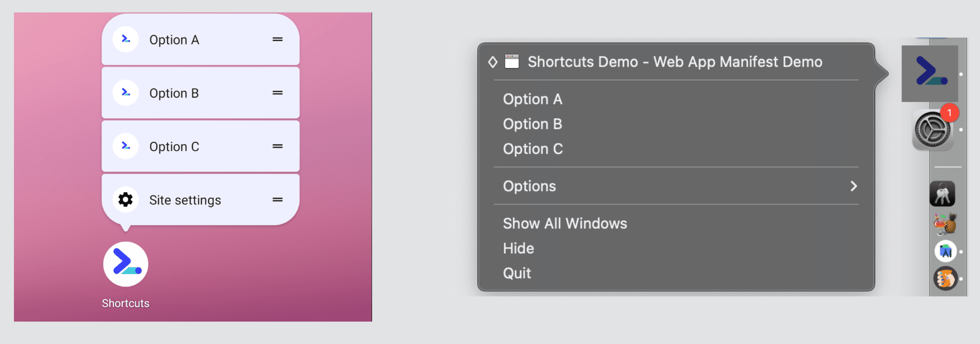Viewport: 980px width, 344px height.
Task: Click the window icon next to the menu title
Action: click(512, 61)
